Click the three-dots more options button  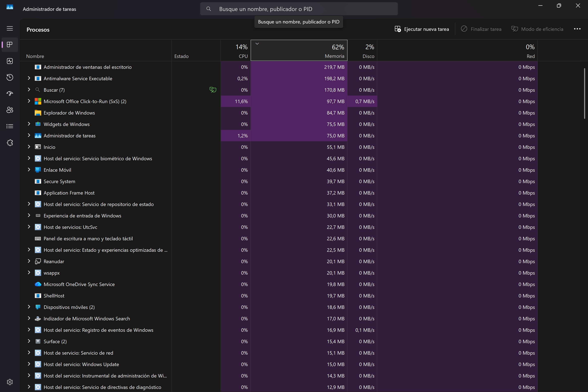click(577, 29)
